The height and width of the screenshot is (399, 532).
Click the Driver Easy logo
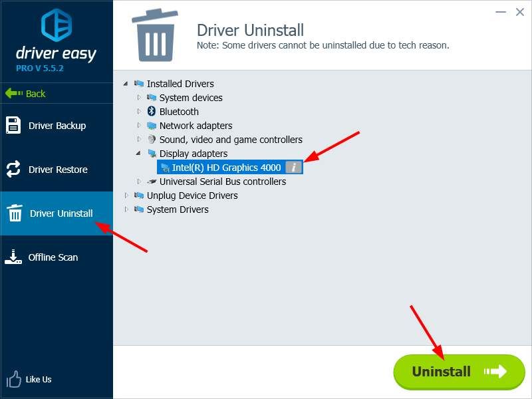point(57,25)
